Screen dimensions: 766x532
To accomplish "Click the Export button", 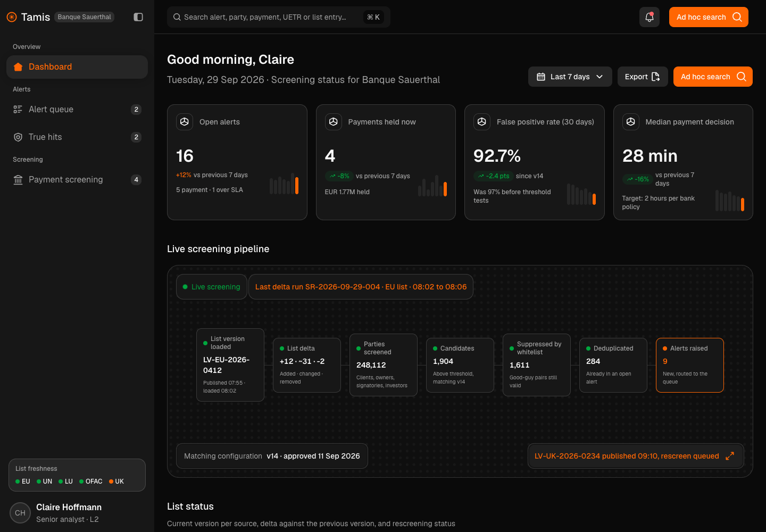I will coord(643,77).
